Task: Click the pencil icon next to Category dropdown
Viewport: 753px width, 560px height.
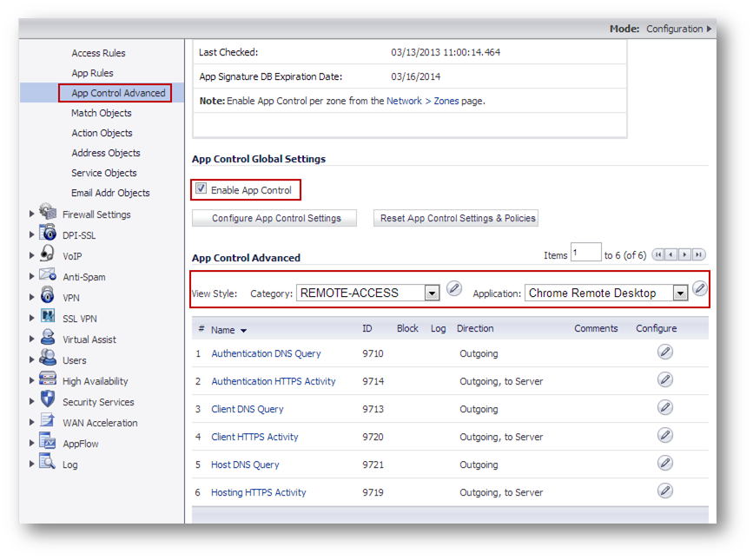Action: (x=453, y=289)
